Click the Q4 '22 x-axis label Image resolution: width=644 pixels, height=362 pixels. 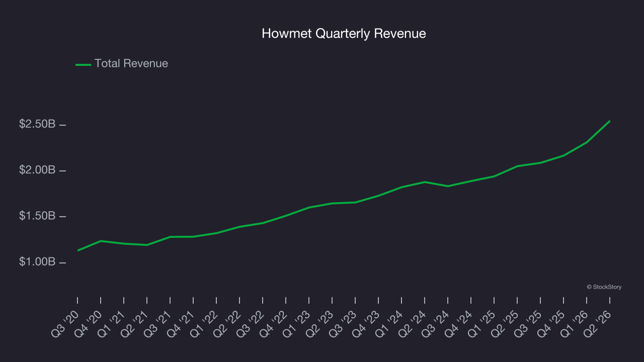click(x=274, y=324)
